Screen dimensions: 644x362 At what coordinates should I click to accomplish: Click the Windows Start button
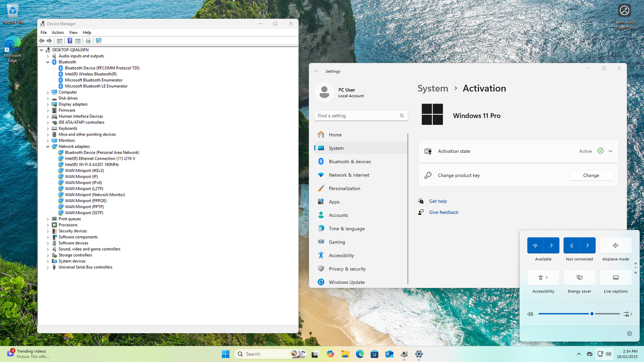(225, 354)
